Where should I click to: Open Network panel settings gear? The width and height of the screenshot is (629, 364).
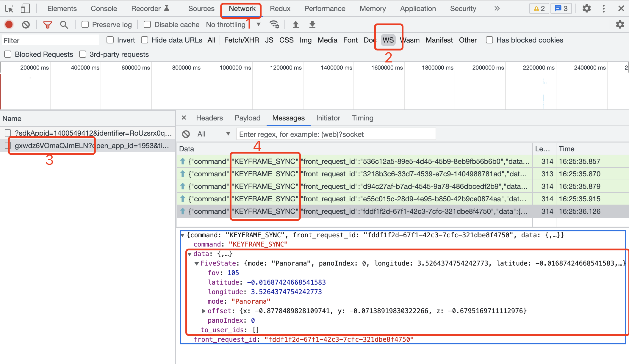[620, 24]
